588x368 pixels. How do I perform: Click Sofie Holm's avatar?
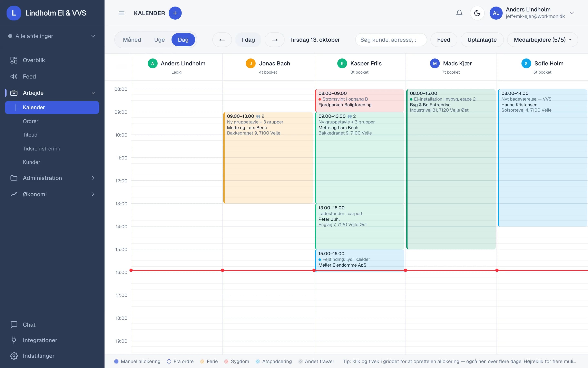526,64
